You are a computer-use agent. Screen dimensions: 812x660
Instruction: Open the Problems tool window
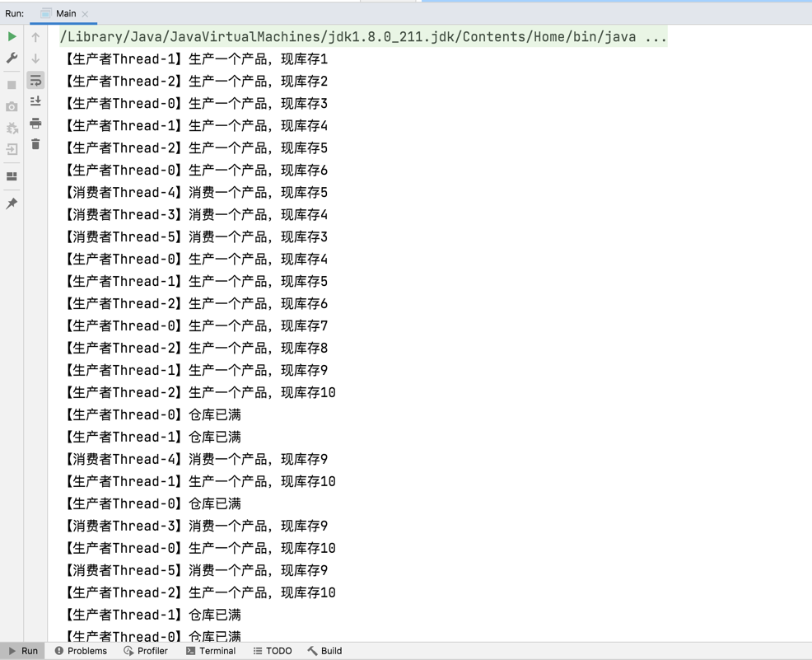click(x=81, y=651)
